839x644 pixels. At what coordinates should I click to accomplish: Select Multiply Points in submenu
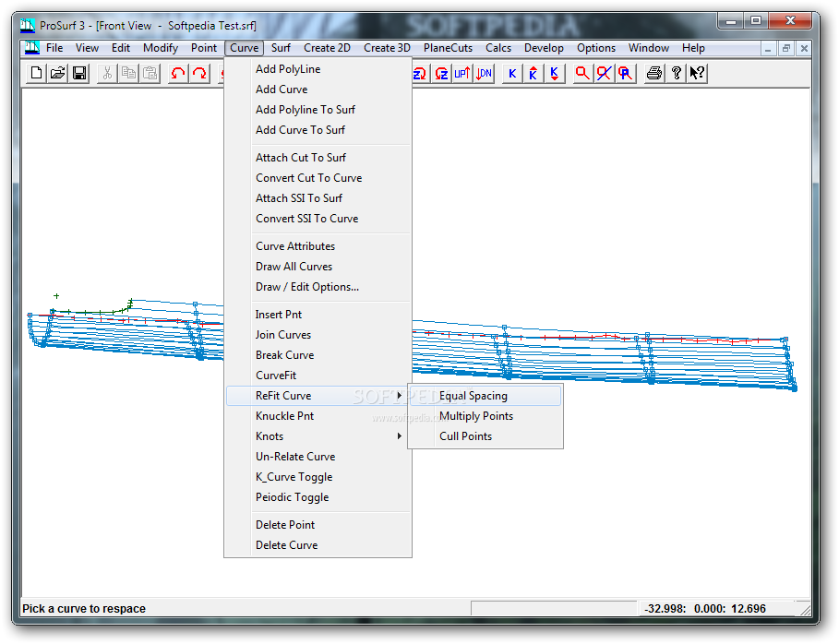pyautogui.click(x=485, y=416)
